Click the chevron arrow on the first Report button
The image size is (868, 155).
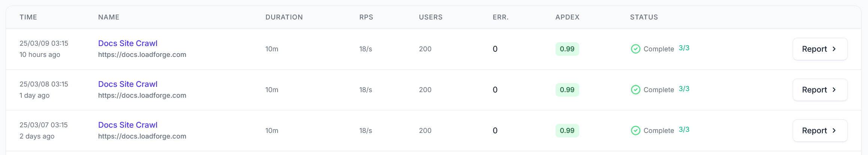(834, 49)
